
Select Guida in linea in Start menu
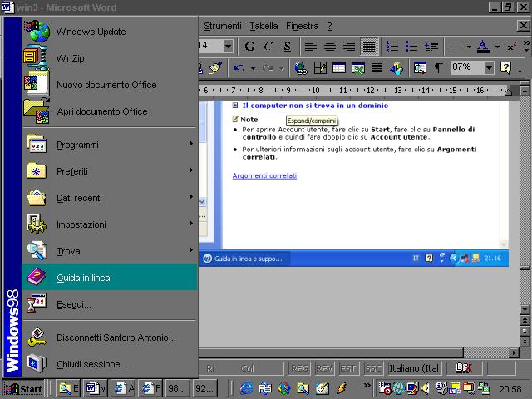coord(110,278)
